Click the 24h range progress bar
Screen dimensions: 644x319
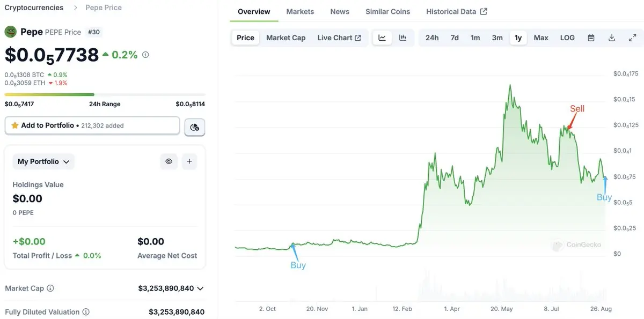[105, 94]
